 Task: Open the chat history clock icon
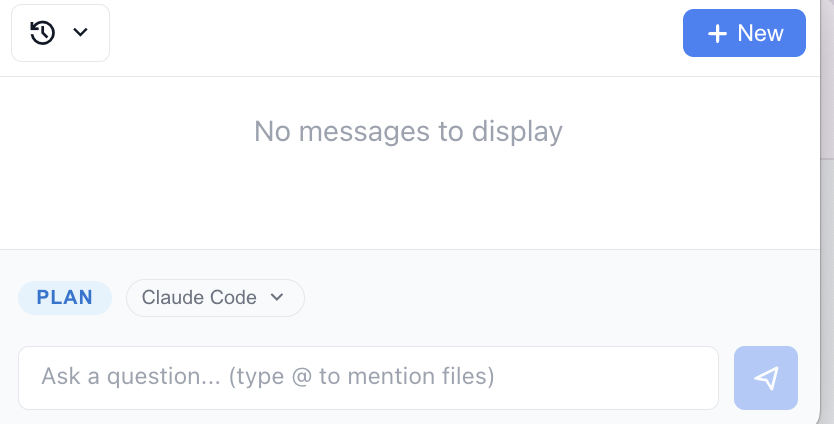point(42,33)
